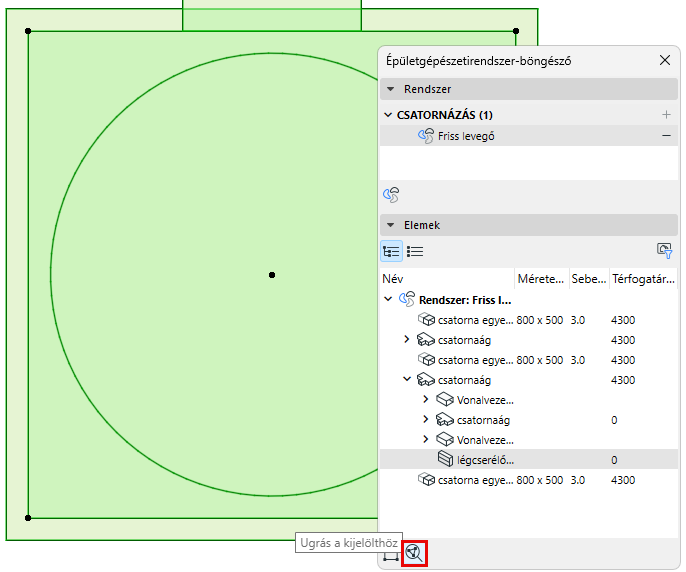Screen dimensions: 686x572
Task: Expand the first Vonalveze... node
Action: point(426,400)
